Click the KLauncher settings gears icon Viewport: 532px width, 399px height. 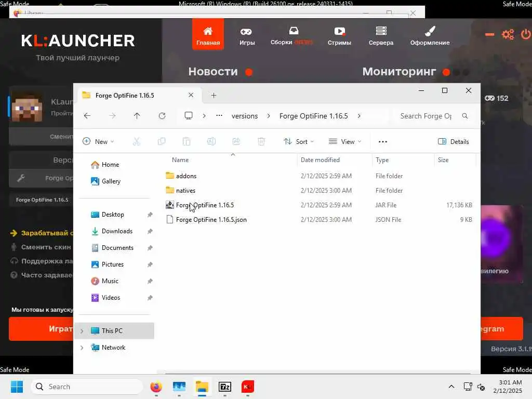coord(508,34)
